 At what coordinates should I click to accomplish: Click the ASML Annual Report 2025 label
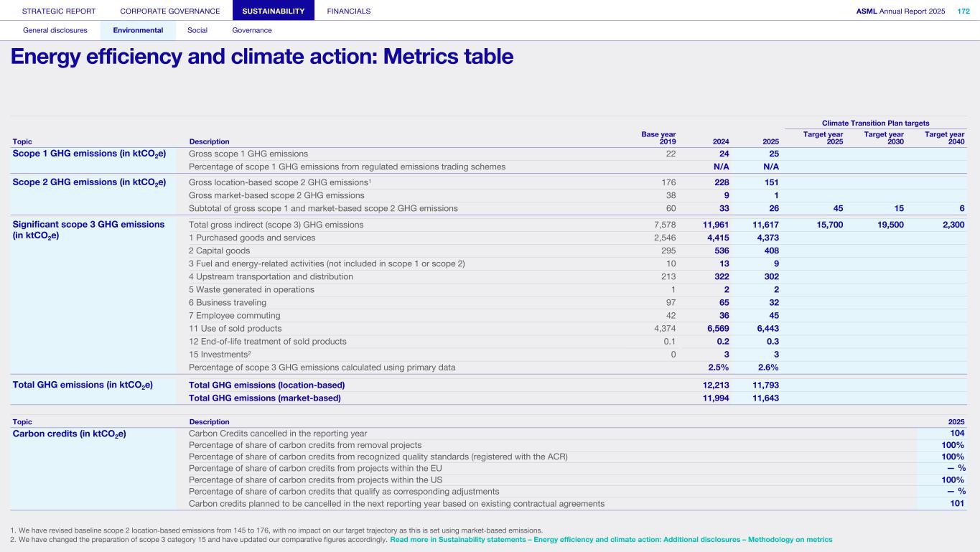click(x=900, y=11)
